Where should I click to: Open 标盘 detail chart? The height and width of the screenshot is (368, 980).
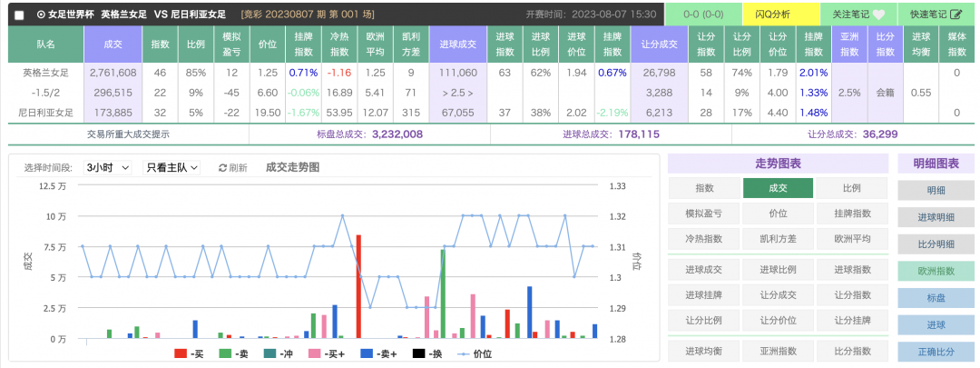(x=936, y=298)
